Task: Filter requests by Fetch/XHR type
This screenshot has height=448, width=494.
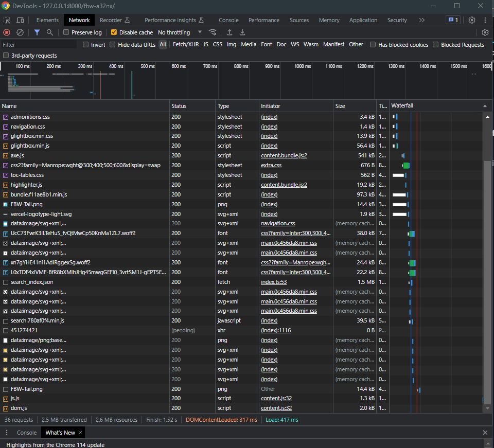Action: (185, 45)
